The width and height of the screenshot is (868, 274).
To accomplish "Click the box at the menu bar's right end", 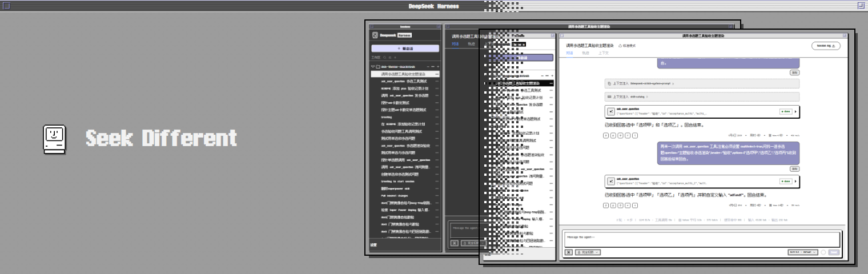I will click(861, 5).
